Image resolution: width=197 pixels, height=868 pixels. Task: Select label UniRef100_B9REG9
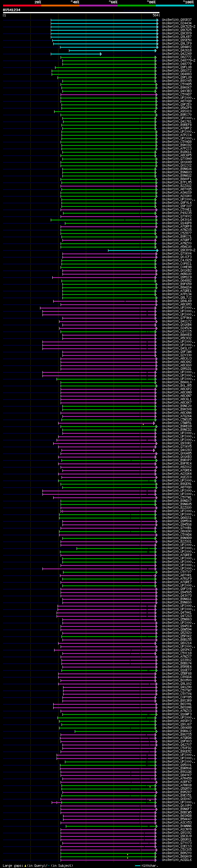point(177,426)
